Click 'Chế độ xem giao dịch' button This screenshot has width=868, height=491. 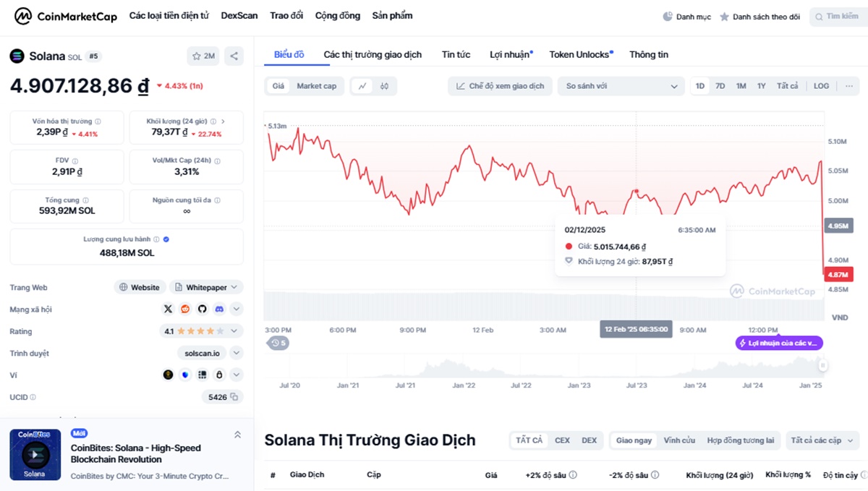500,86
